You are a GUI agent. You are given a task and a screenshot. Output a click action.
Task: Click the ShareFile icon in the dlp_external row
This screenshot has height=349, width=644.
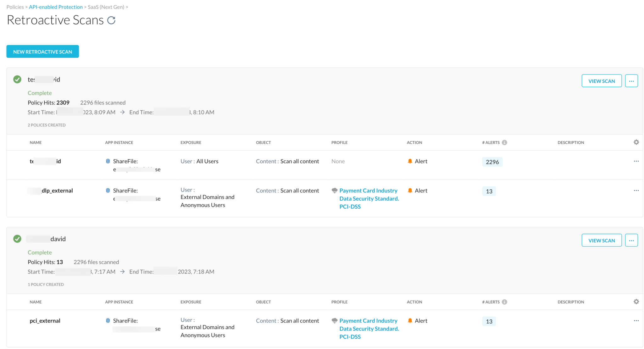[108, 190]
